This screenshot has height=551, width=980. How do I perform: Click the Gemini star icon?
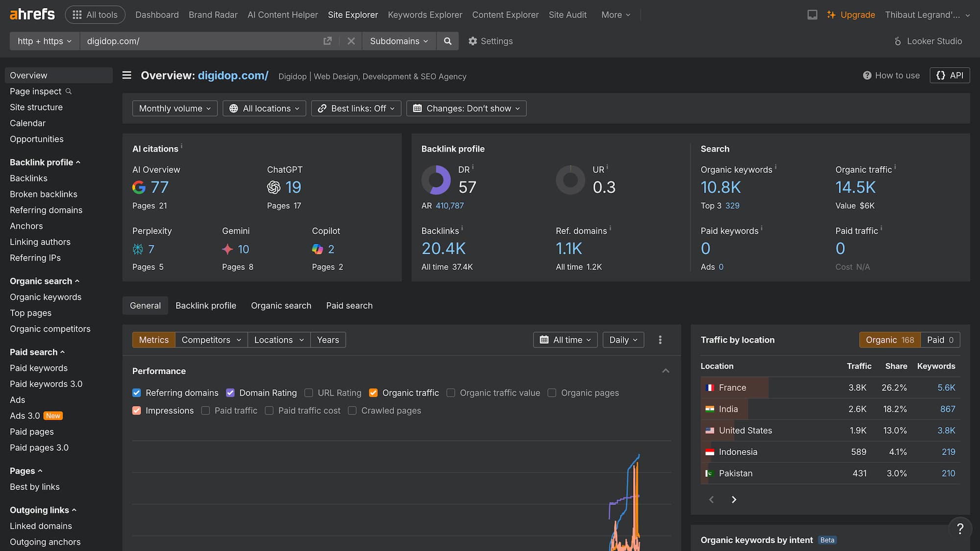point(227,249)
